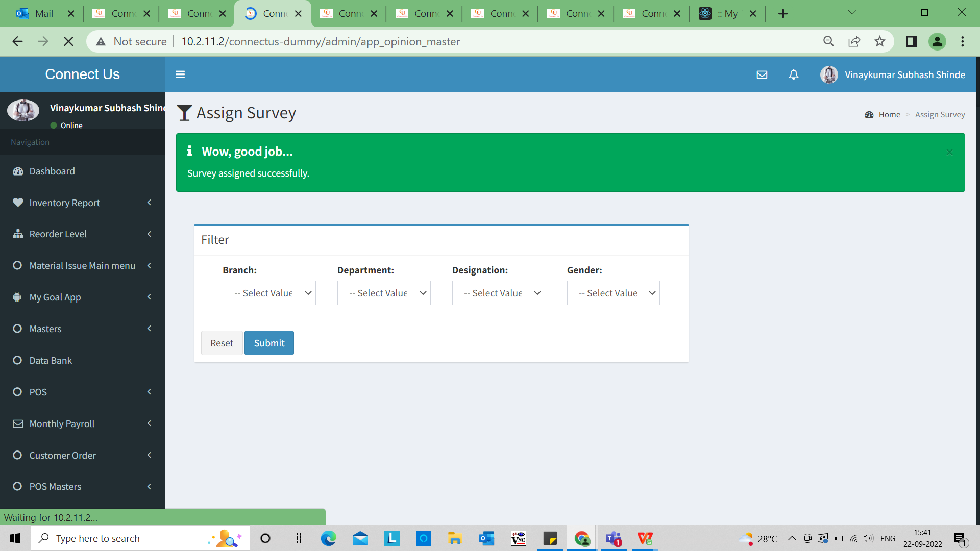Click the Monthly Payroll envelope icon

18,423
